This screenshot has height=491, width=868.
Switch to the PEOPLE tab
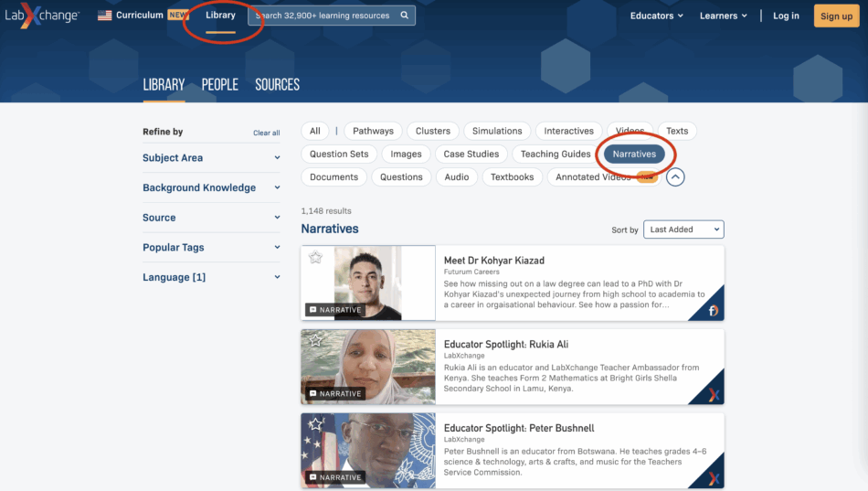(220, 85)
